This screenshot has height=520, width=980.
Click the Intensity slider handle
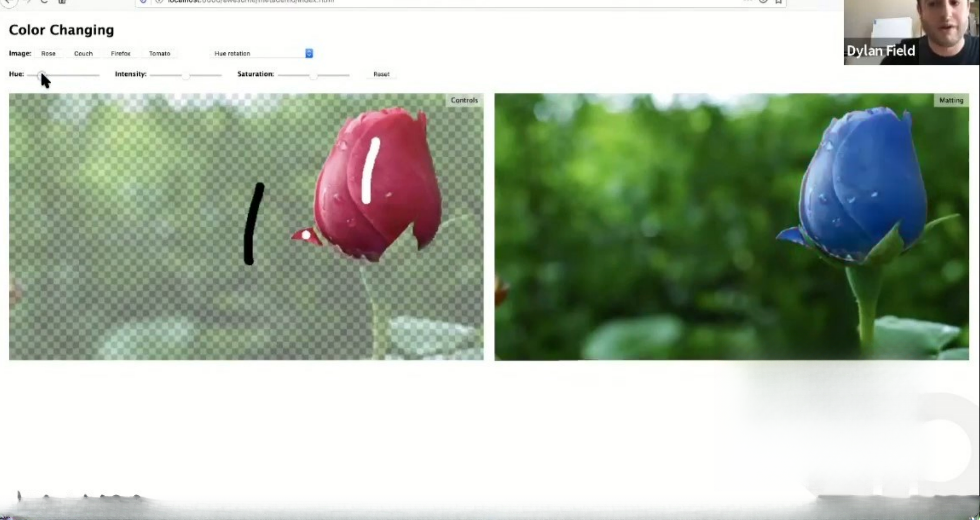tap(186, 76)
